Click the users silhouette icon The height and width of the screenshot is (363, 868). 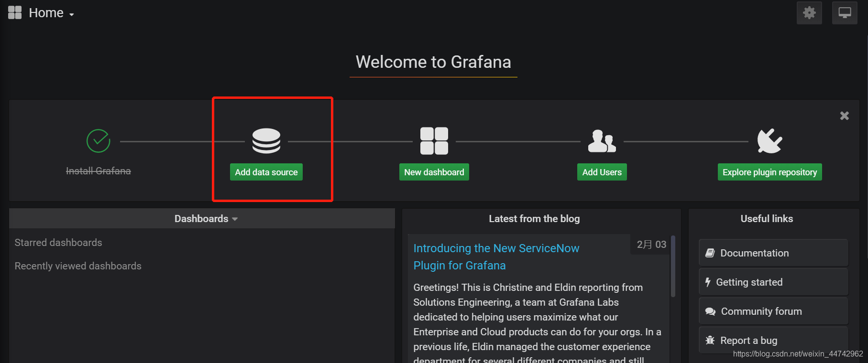(x=602, y=141)
